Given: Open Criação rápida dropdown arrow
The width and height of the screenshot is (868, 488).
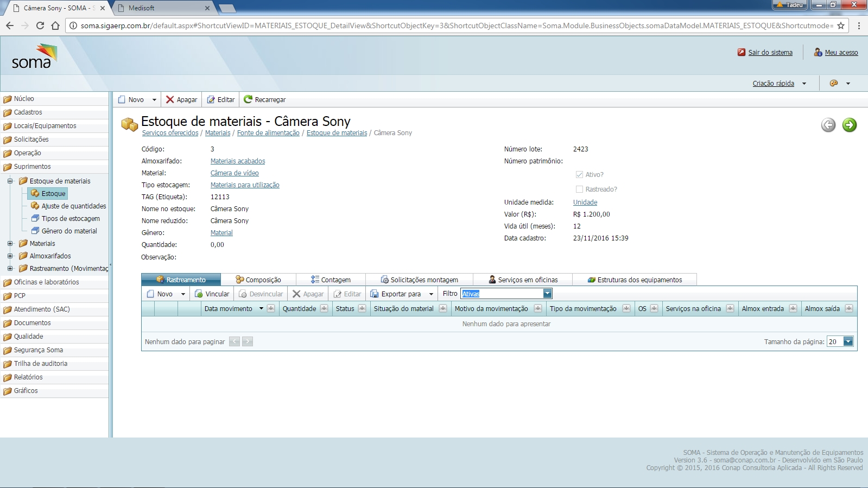Looking at the screenshot, I should click(804, 84).
